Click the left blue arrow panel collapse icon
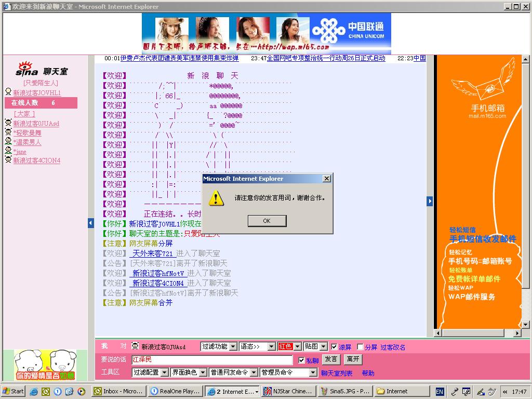The image size is (532, 399). click(90, 223)
